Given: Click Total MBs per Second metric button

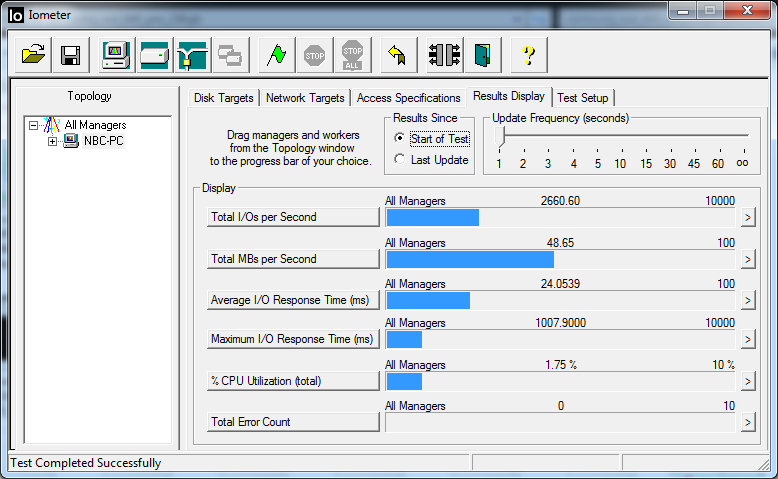Looking at the screenshot, I should (293, 259).
